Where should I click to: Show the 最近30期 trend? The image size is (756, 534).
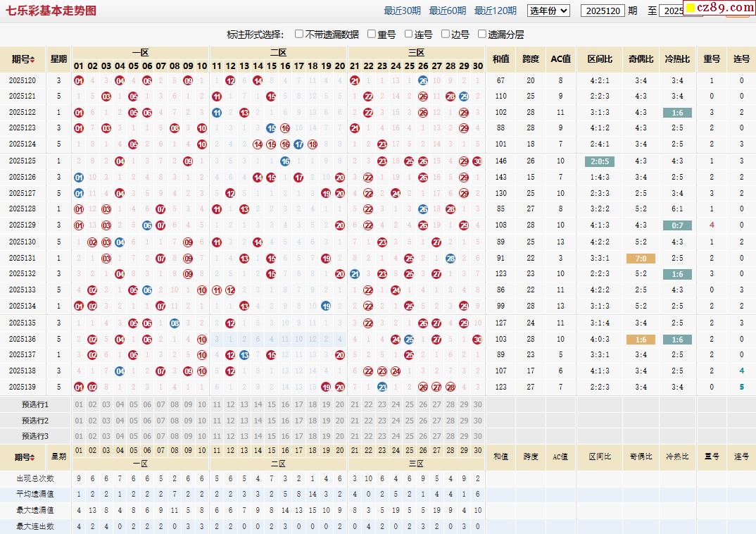pos(402,11)
